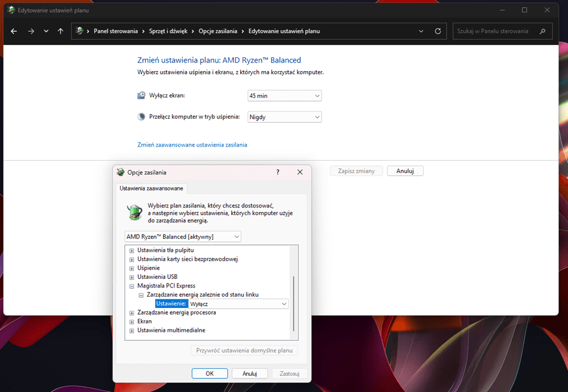Select the 'Ustawienia zaawansowane' tab
The height and width of the screenshot is (392, 568).
tap(152, 189)
